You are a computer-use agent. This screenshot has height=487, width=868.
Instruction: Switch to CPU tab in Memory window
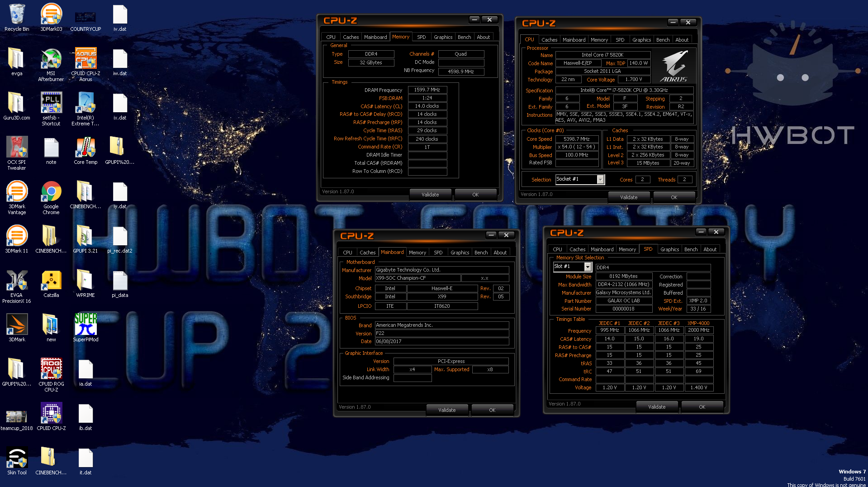tap(331, 37)
